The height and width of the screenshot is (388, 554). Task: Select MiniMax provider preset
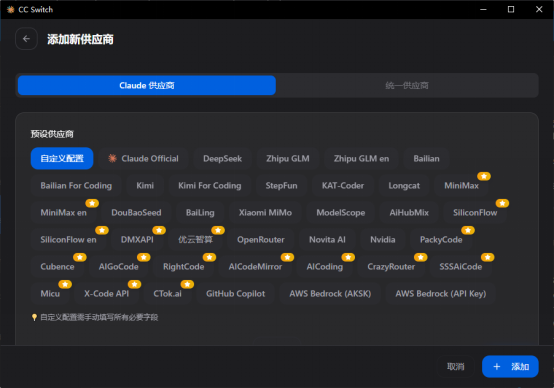(x=461, y=186)
